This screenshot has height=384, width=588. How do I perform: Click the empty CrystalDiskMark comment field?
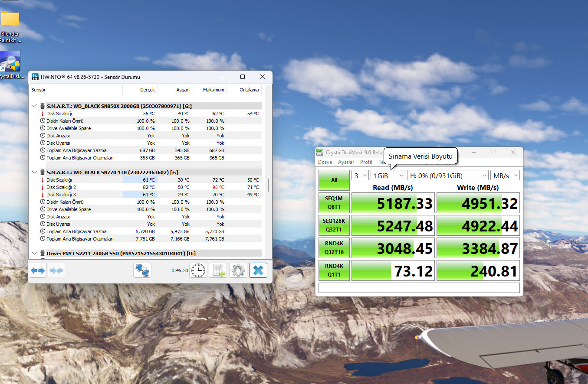point(419,288)
